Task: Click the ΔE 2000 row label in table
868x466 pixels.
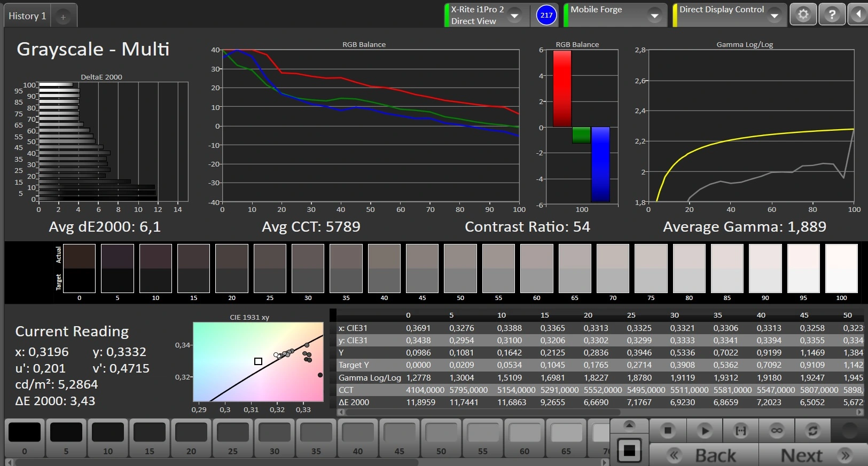Action: coord(354,402)
